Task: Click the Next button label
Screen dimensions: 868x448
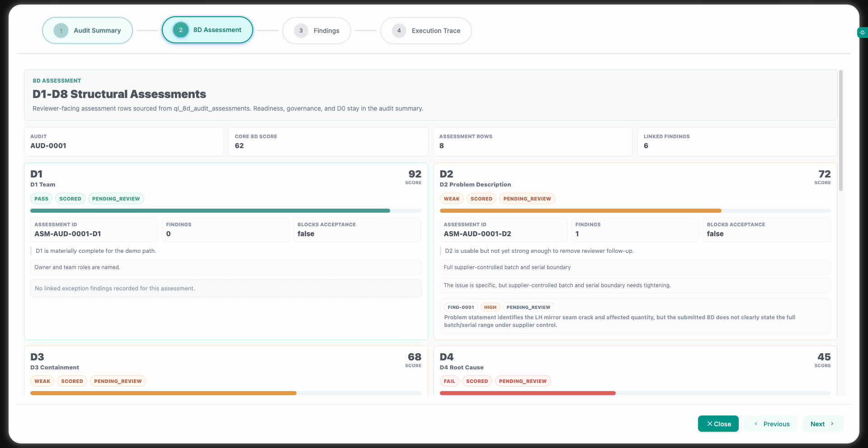Action: coord(817,424)
